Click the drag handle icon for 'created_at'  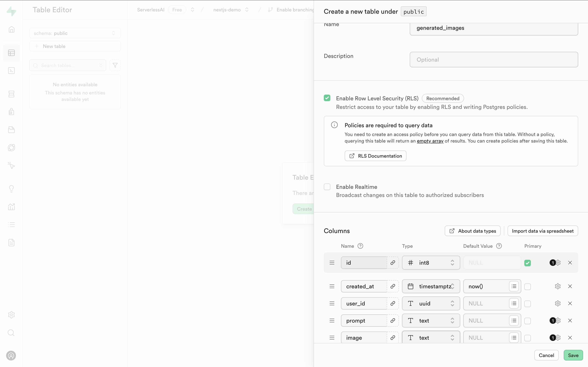[x=332, y=286]
